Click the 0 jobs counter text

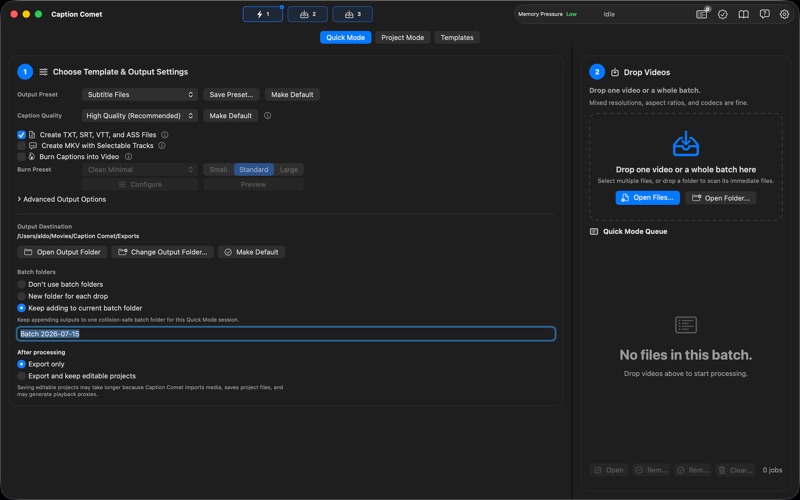772,470
